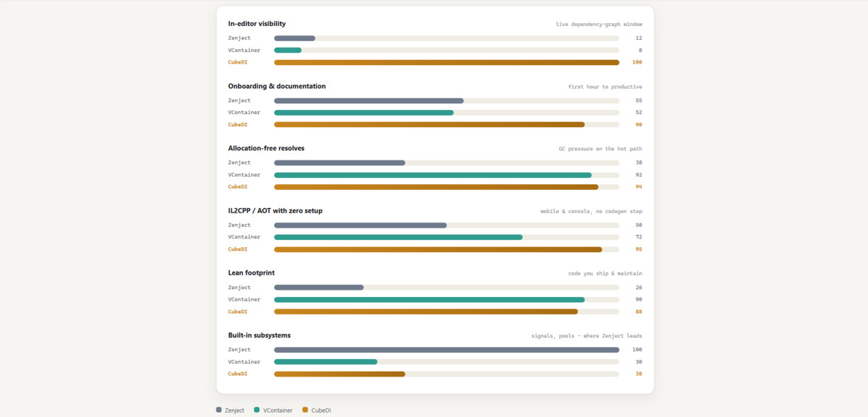Screen dimensions: 868x417
Task: Click CubeDI's 90 score under Onboarding
Action: point(639,124)
